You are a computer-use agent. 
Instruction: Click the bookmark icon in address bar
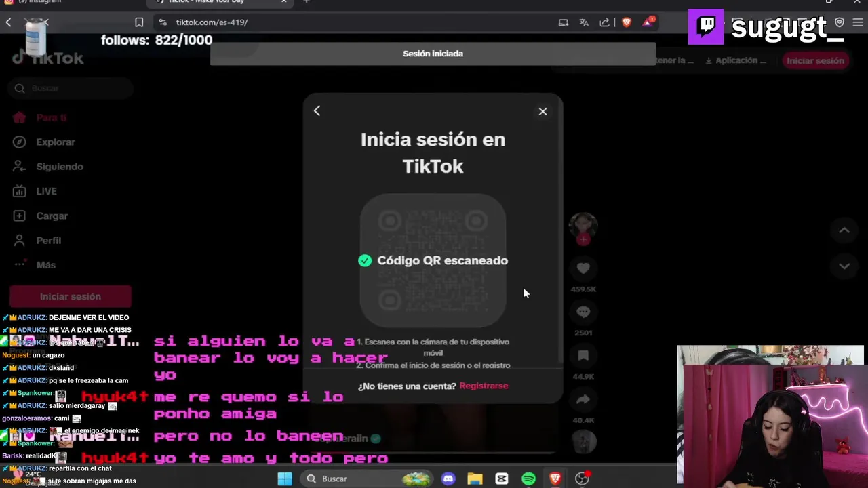[139, 22]
